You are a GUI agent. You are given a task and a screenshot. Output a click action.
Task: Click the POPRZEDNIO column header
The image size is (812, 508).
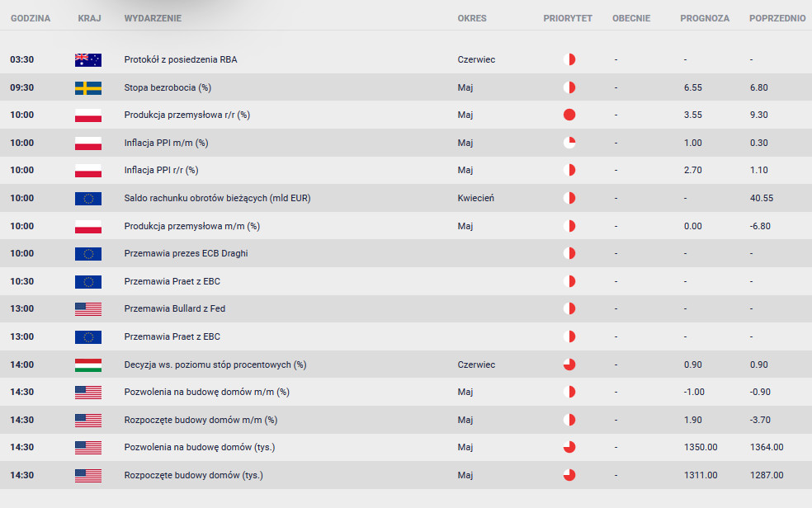(x=777, y=18)
